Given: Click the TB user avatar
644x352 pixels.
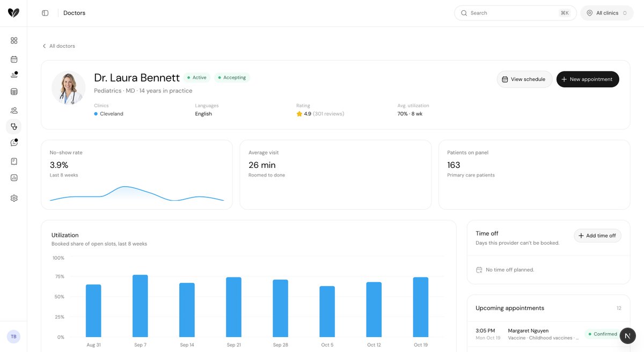Looking at the screenshot, I should (13, 336).
